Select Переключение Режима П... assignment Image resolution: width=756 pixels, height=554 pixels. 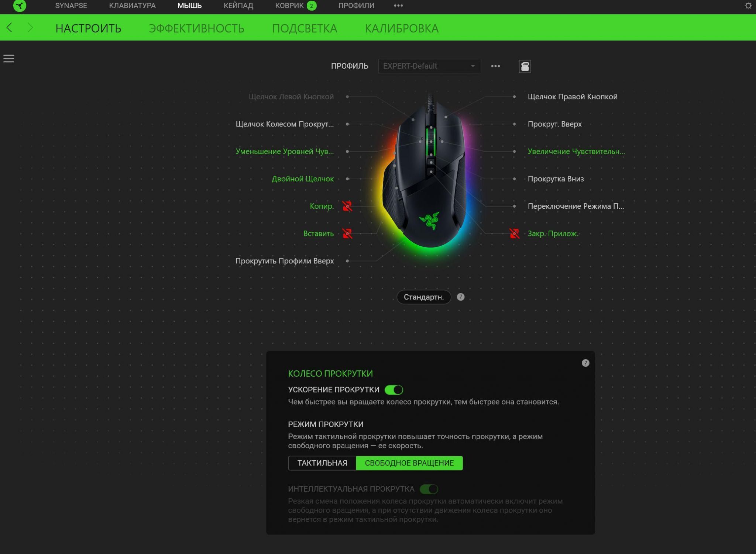click(575, 206)
